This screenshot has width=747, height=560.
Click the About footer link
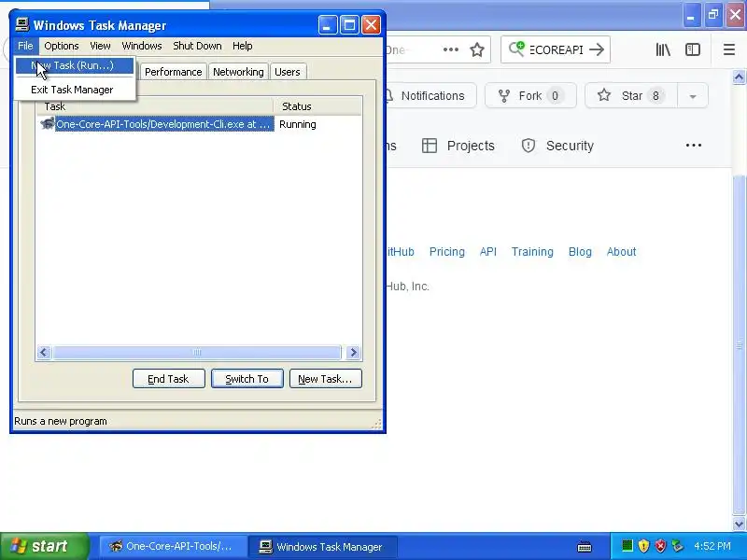[x=621, y=251]
